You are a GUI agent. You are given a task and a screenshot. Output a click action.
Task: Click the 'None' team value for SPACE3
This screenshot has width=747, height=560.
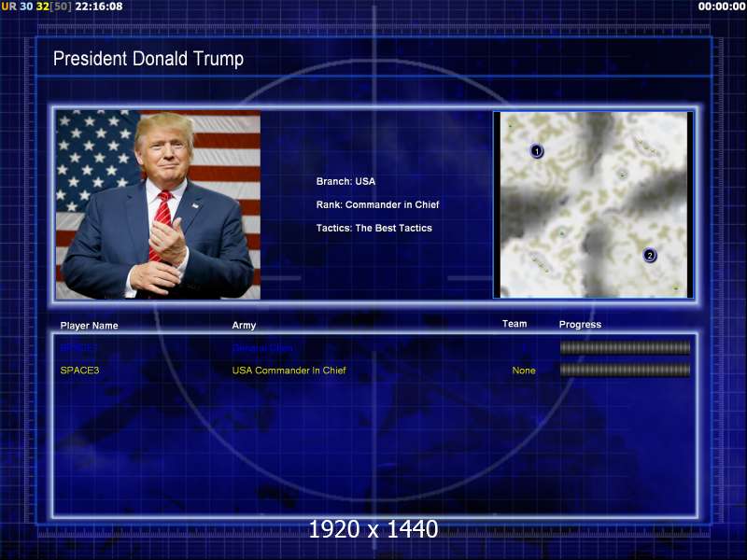(524, 371)
